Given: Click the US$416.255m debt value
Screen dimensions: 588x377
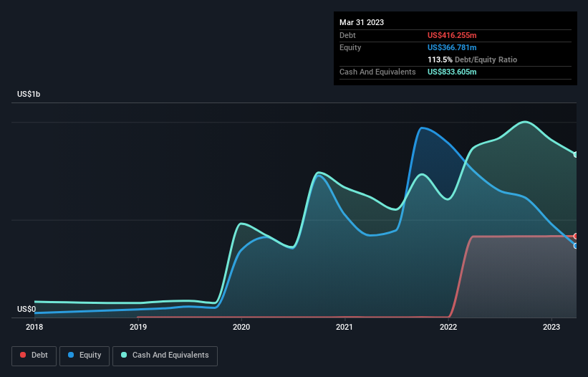Looking at the screenshot, I should tap(452, 35).
